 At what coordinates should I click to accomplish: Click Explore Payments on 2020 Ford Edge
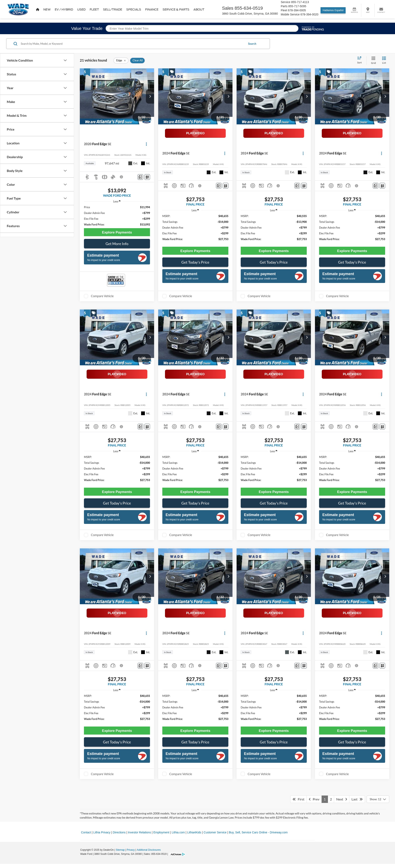pos(117,232)
